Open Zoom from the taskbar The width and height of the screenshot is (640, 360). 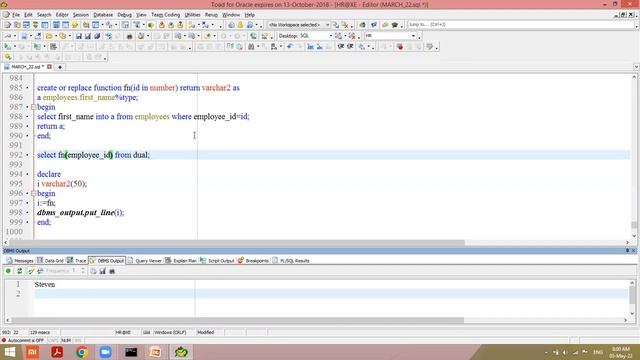coord(106,352)
